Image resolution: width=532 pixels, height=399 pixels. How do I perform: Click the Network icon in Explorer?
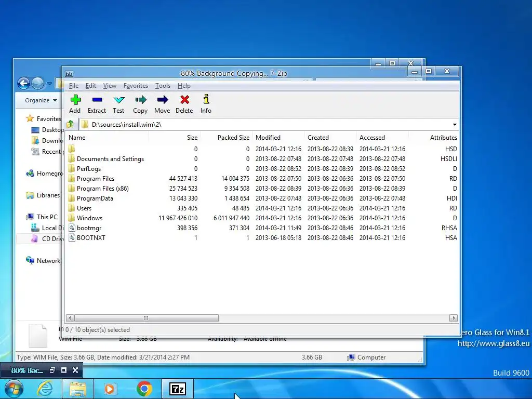(x=30, y=260)
